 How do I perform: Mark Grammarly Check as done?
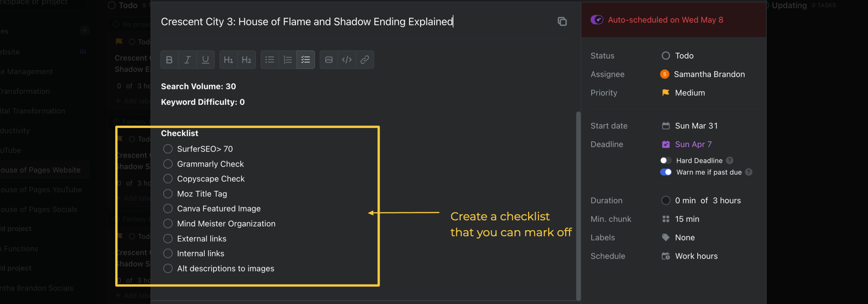[x=168, y=164]
